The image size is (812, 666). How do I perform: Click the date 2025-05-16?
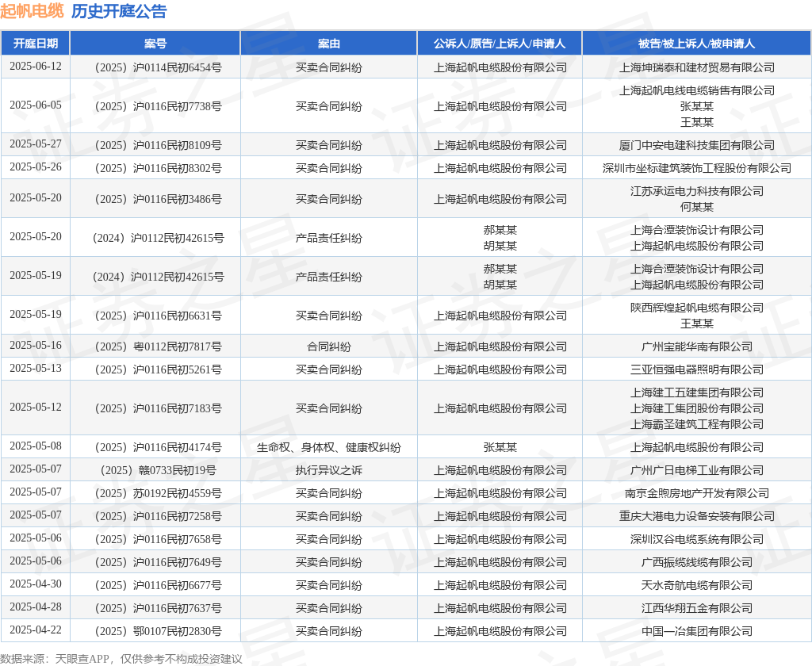pos(35,346)
